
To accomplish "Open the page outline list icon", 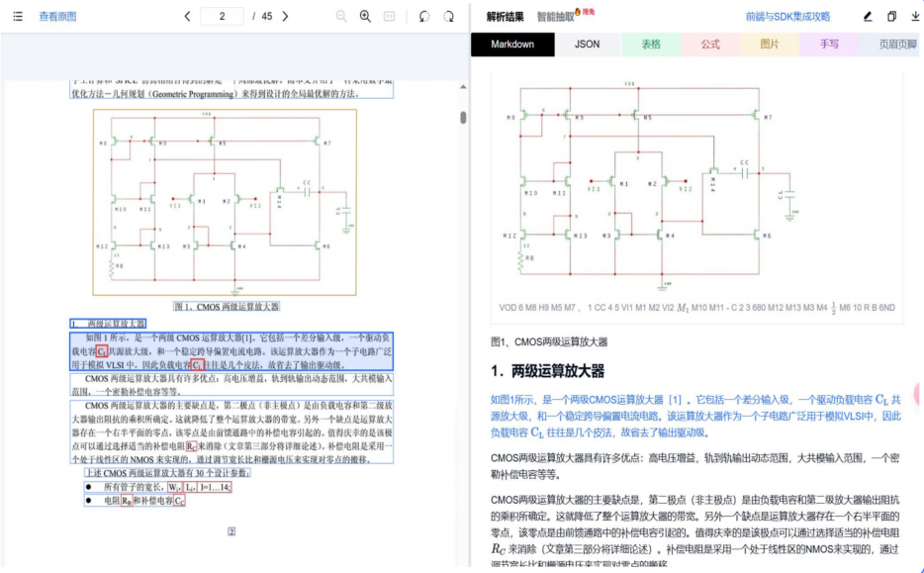I will coord(18,17).
